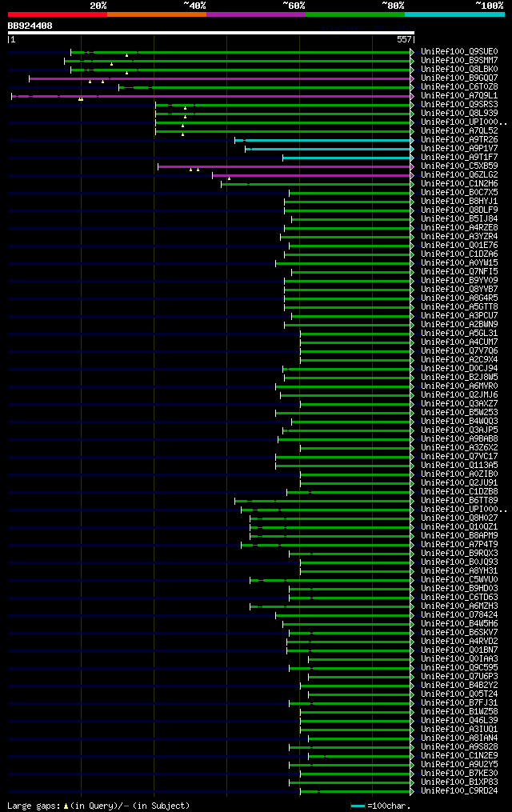The width and height of the screenshot is (512, 812).
Task: Open hit UniRef100_Q6ZLG2
Action: [459, 175]
